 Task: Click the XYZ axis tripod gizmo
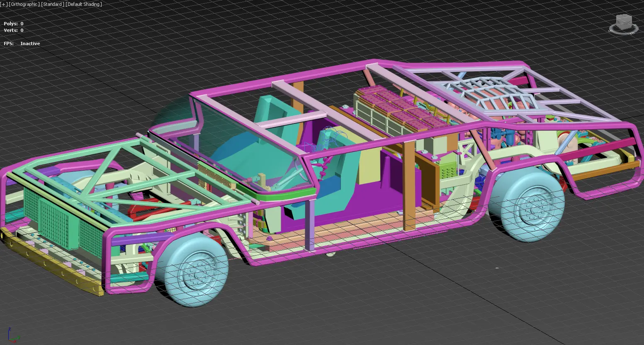tap(12, 335)
